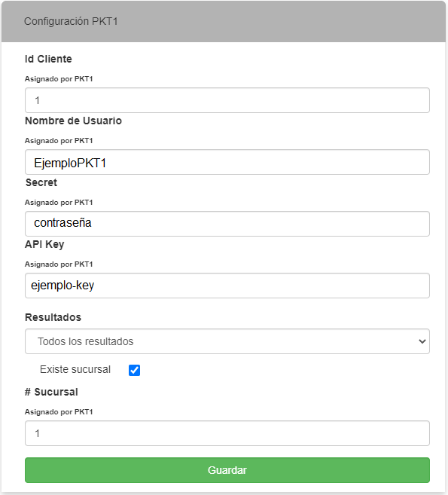The height and width of the screenshot is (495, 448).
Task: Click Asignado por PKT1 hint under Id Cliente
Action: [x=59, y=79]
